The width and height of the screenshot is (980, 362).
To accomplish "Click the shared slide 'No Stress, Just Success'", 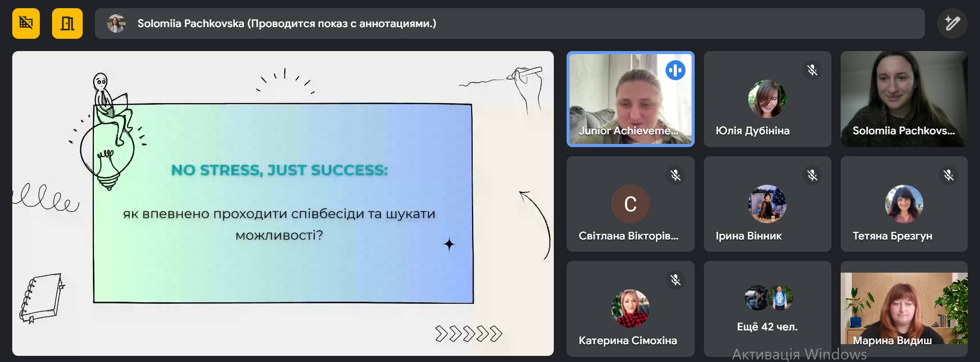I will click(283, 203).
